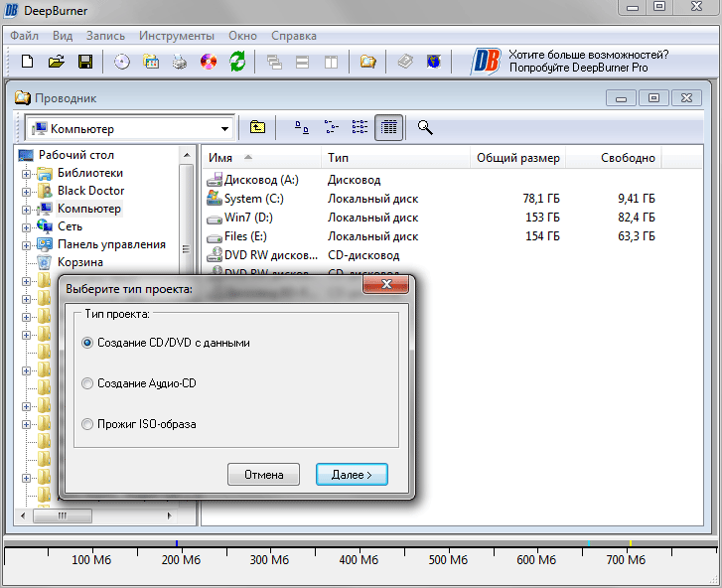Click the tree scrollbar up arrow
This screenshot has height=588, width=722.
(187, 155)
